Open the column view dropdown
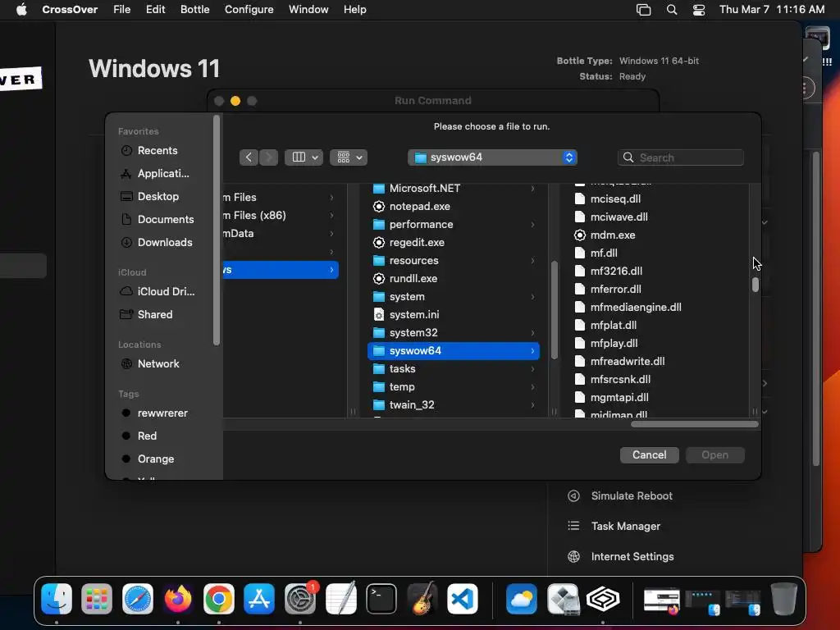The image size is (840, 630). (304, 157)
